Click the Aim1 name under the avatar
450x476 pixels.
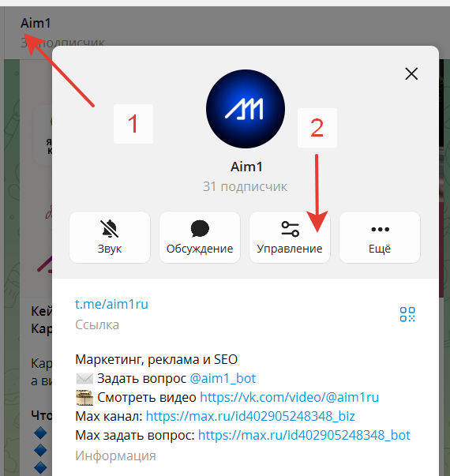246,167
